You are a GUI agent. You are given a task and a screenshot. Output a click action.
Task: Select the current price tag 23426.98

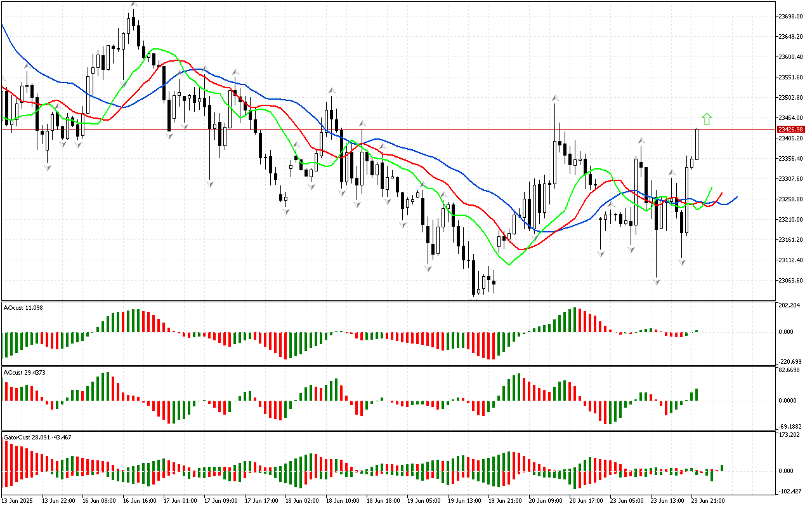[794, 129]
